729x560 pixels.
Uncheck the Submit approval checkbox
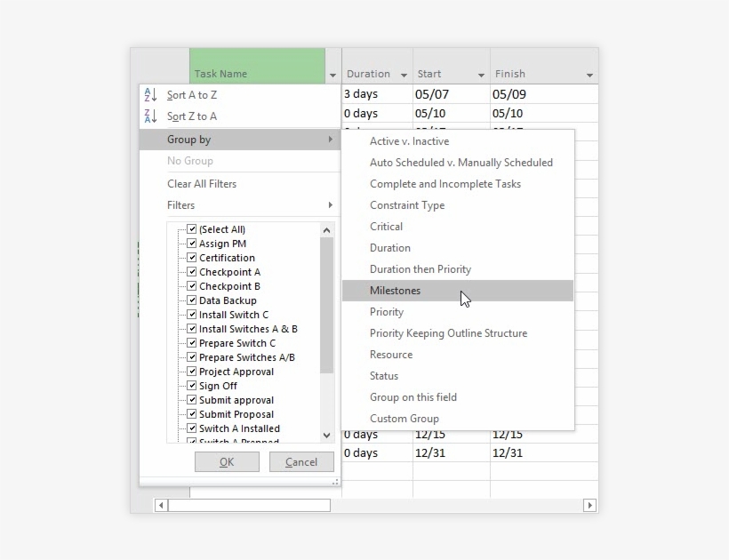[x=191, y=400]
